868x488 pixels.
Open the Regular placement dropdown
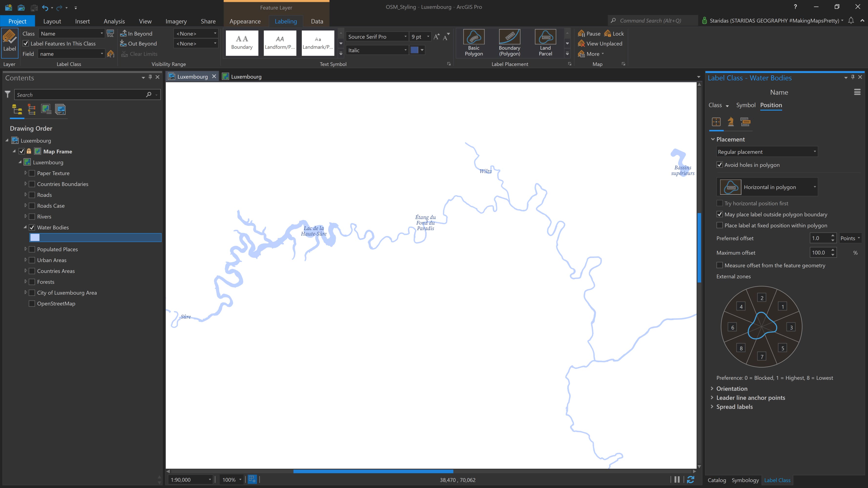(766, 152)
